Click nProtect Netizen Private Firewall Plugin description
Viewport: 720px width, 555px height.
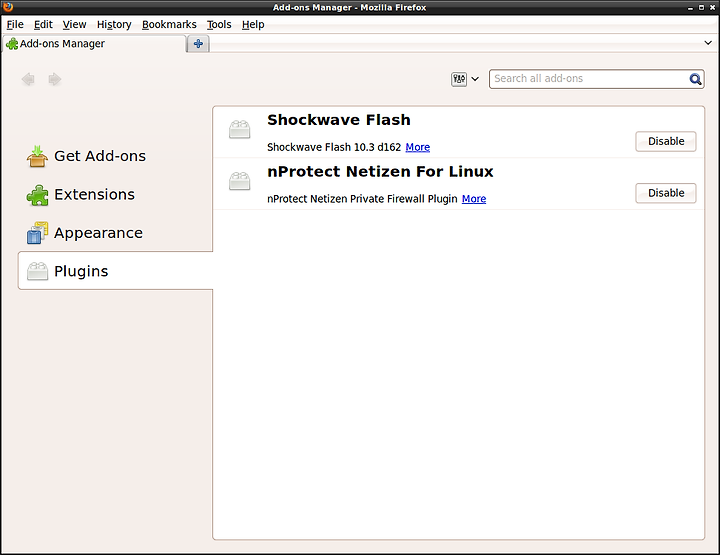(x=362, y=199)
